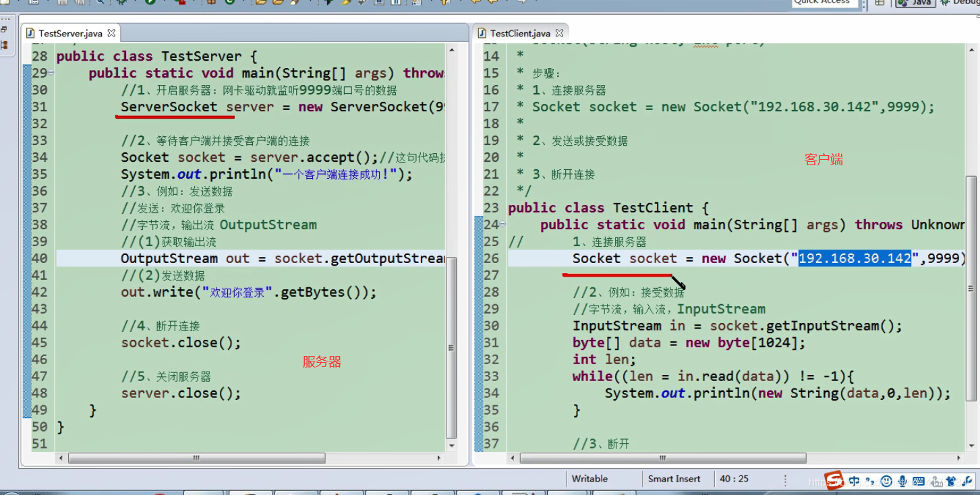Open the emoji smiley panel in IME bar

[886, 482]
